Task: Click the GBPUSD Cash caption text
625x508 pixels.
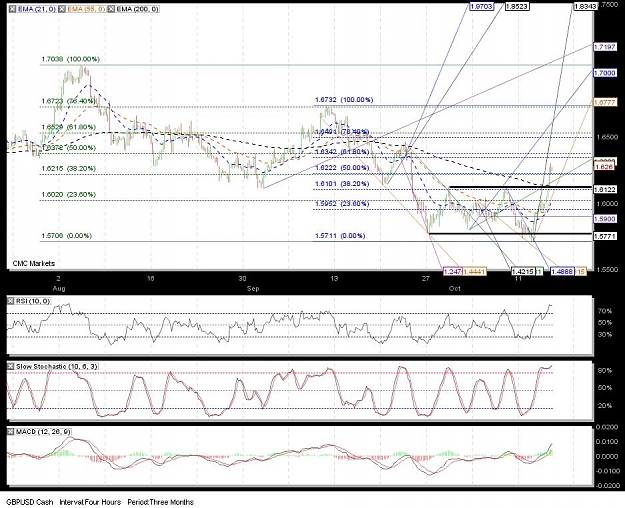Action: point(30,502)
